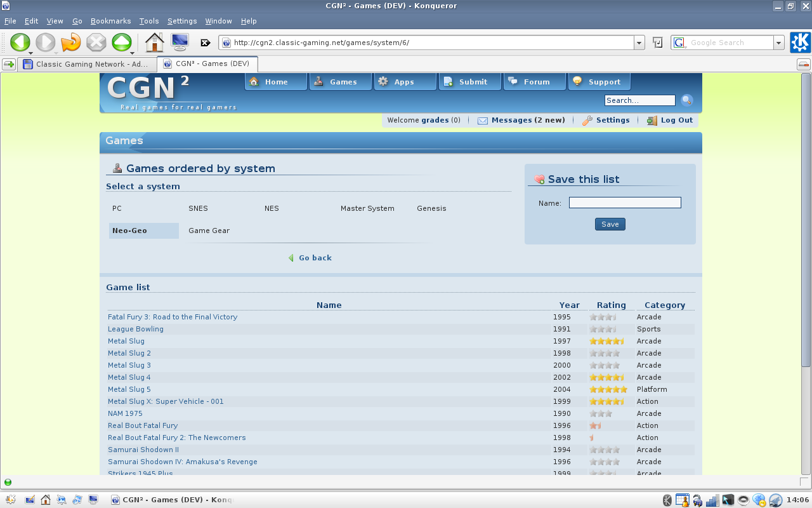Open the Bookmarks menu

[110, 21]
